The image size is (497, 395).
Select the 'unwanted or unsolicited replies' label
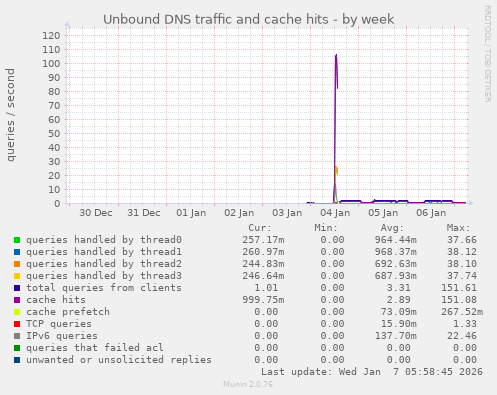pos(119,360)
